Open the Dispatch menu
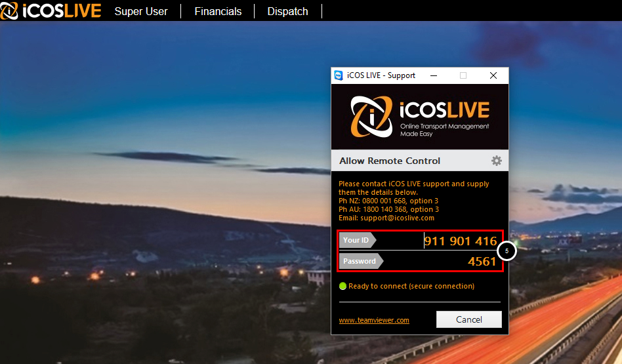Screen dimensions: 622x364 [x=287, y=12]
